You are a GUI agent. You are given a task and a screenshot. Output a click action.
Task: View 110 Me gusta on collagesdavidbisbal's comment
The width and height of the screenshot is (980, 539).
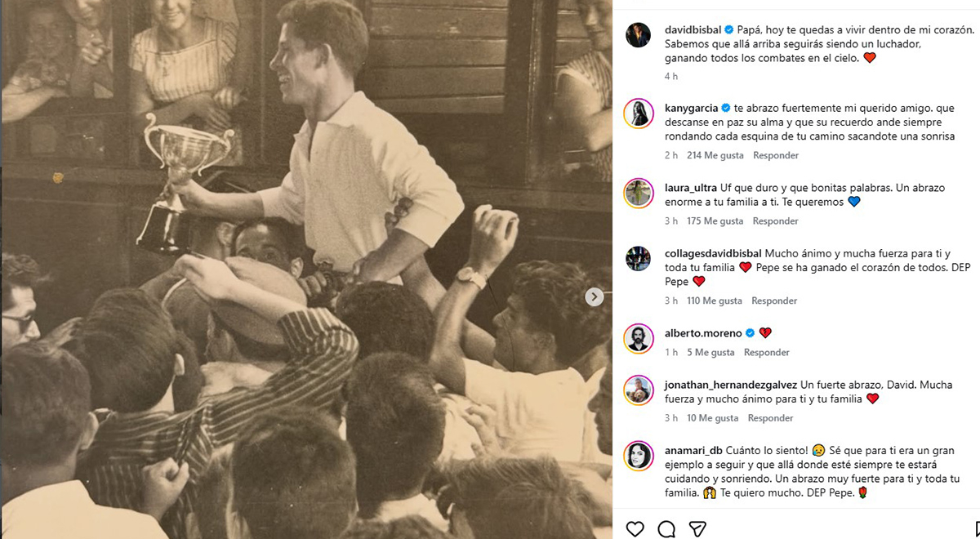pos(715,301)
